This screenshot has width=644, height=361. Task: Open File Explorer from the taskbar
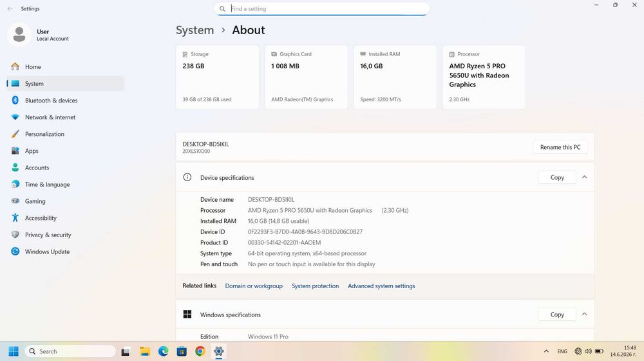tap(144, 351)
